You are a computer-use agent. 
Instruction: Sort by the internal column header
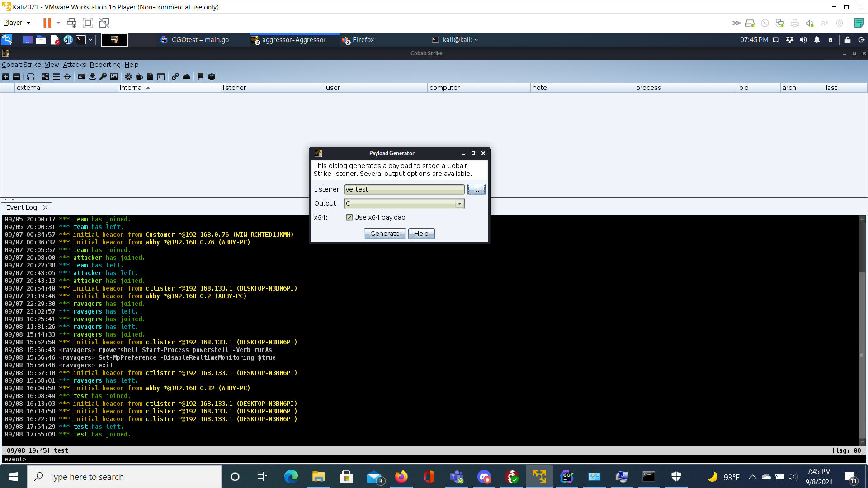click(131, 88)
